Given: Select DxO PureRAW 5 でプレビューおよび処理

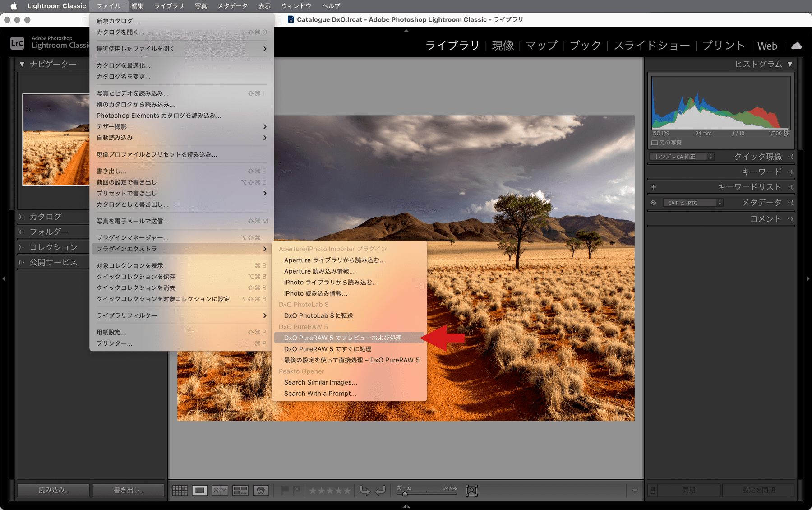Looking at the screenshot, I should pos(349,338).
